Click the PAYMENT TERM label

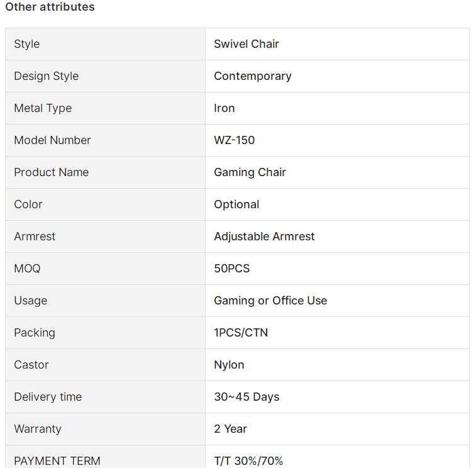pyautogui.click(x=57, y=461)
